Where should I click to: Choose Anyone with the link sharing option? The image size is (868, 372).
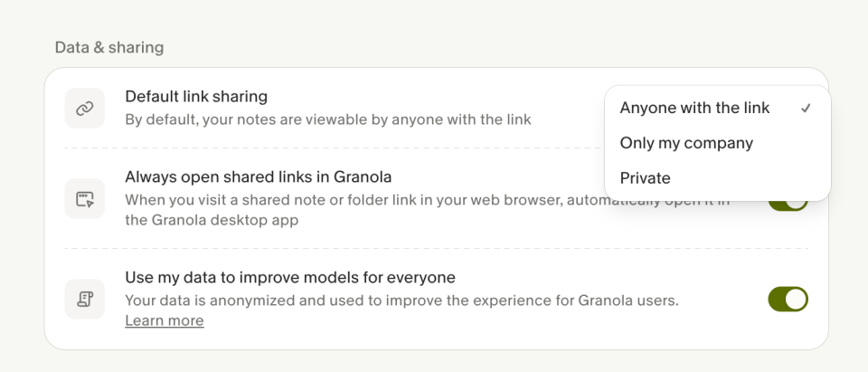pos(694,108)
